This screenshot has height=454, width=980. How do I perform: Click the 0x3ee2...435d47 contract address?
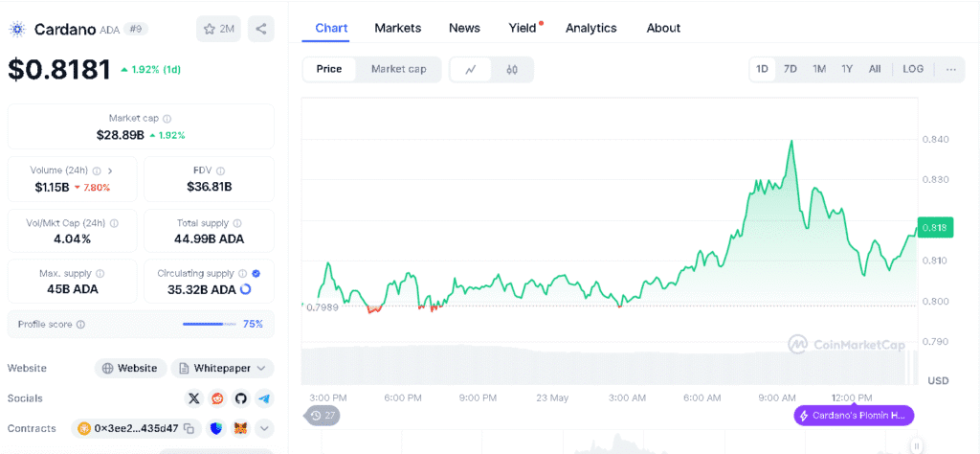click(136, 428)
